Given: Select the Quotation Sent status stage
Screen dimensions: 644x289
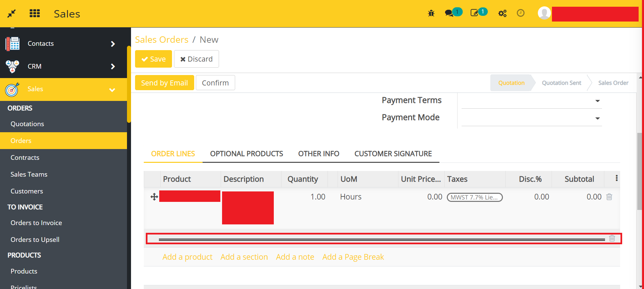Looking at the screenshot, I should click(561, 83).
